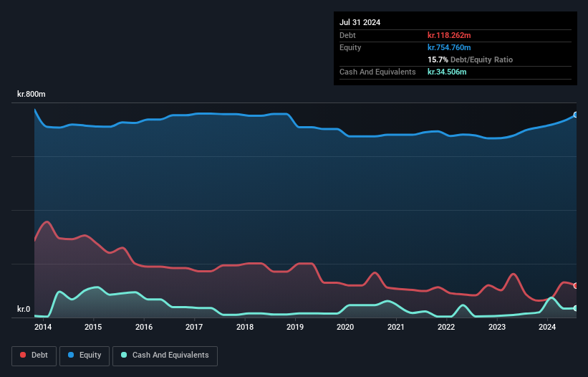Click the kr.800m y-axis label

(x=31, y=94)
